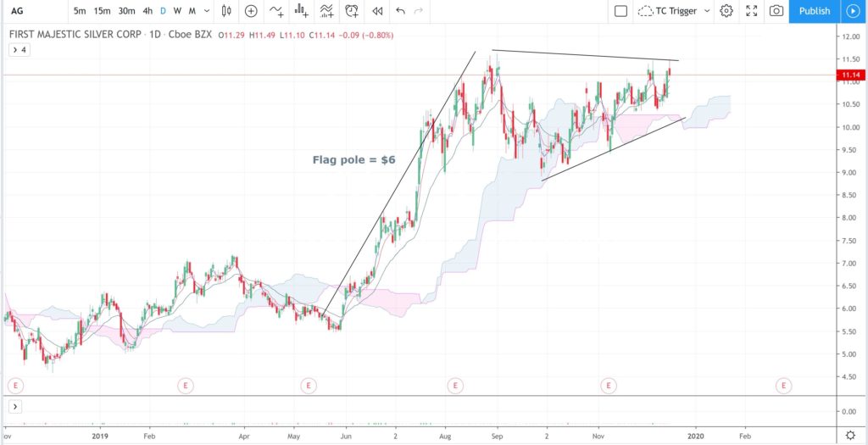Click the 1D interval label in the legend

pos(156,35)
